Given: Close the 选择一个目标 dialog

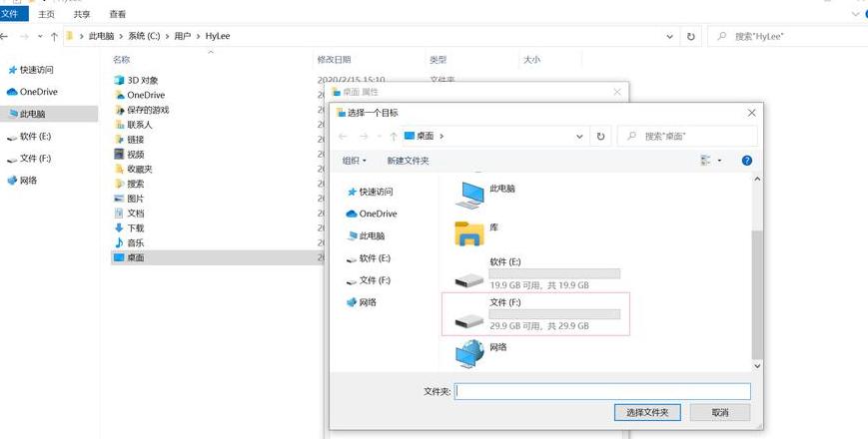Looking at the screenshot, I should (751, 113).
